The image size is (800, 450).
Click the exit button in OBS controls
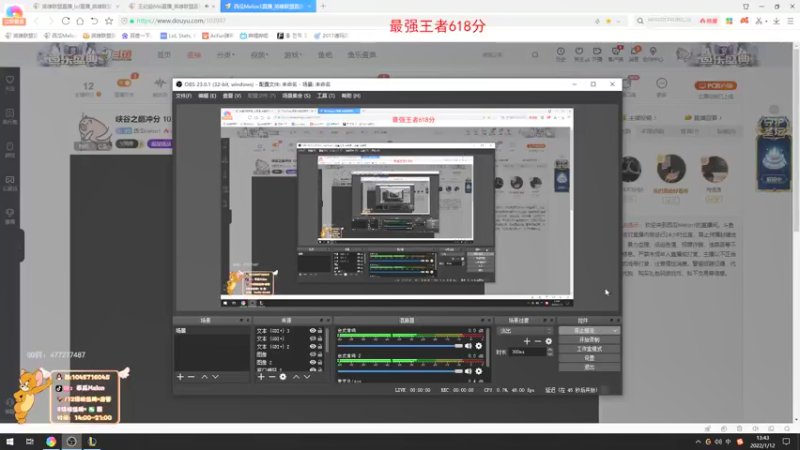[589, 367]
